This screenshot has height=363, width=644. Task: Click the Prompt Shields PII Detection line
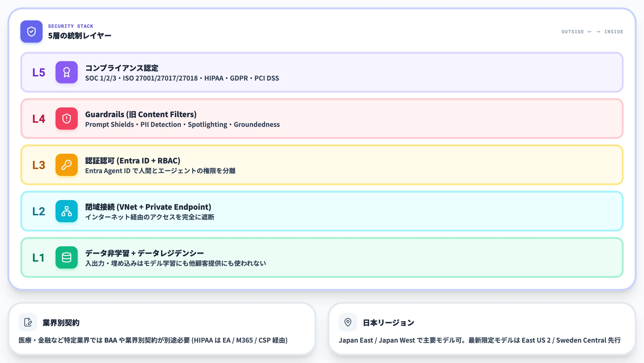183,125
